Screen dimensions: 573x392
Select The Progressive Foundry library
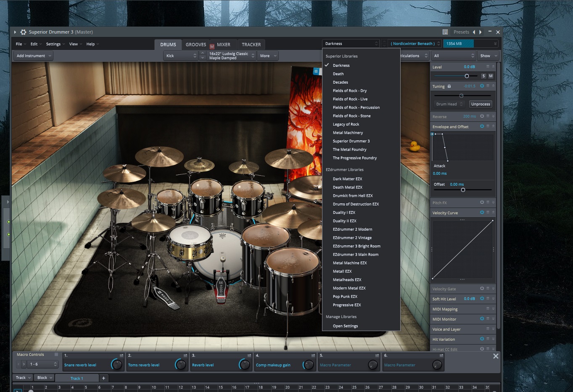(x=354, y=158)
